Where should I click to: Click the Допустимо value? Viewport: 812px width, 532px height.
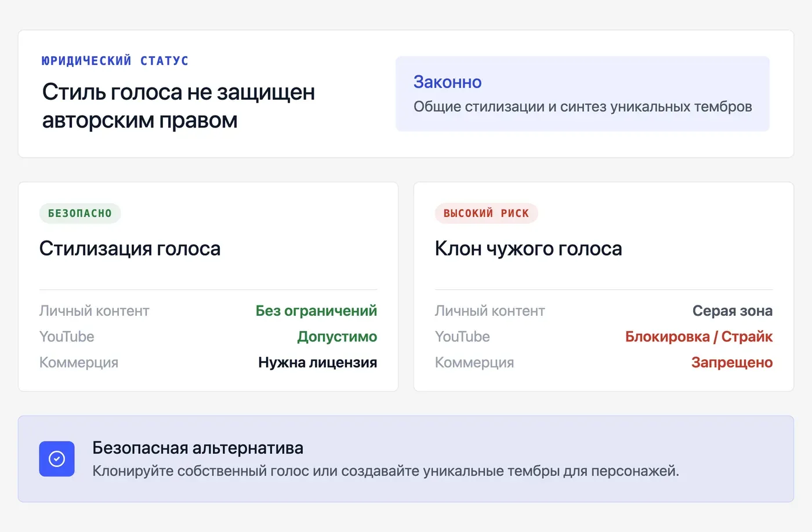[x=337, y=337]
